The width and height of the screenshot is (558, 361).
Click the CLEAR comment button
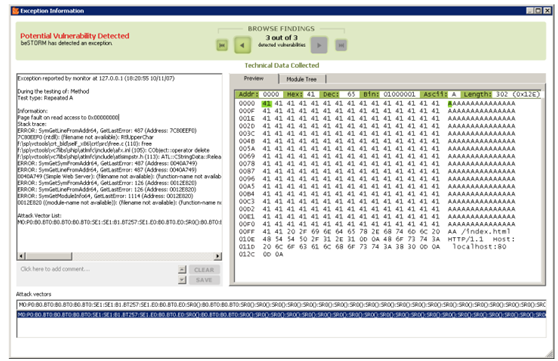204,270
